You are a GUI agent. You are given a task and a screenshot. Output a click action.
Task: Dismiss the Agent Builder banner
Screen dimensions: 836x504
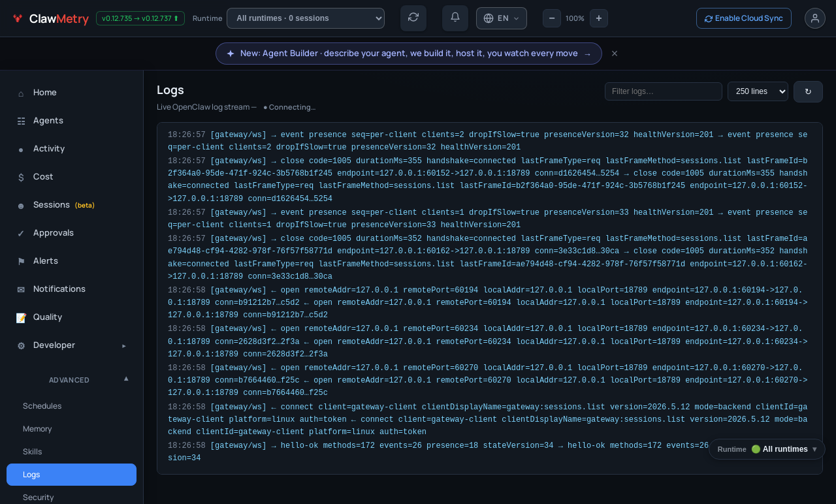[615, 54]
